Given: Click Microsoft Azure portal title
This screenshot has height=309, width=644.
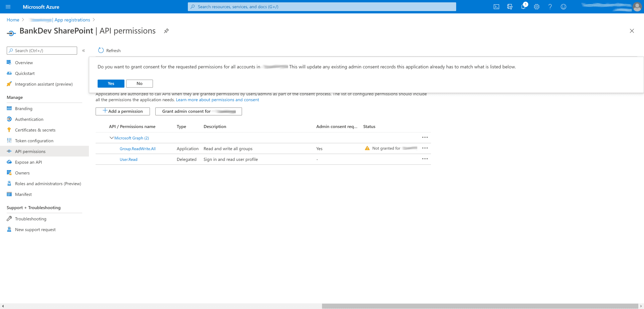Looking at the screenshot, I should [x=41, y=7].
